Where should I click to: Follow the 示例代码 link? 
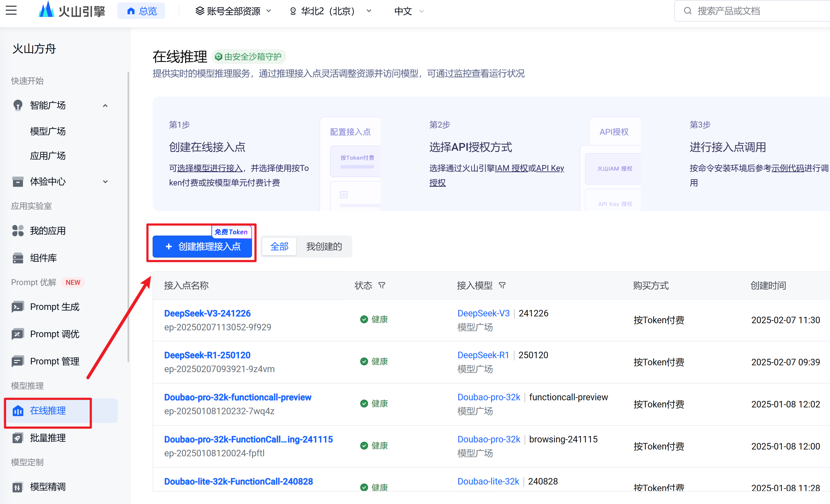click(788, 168)
